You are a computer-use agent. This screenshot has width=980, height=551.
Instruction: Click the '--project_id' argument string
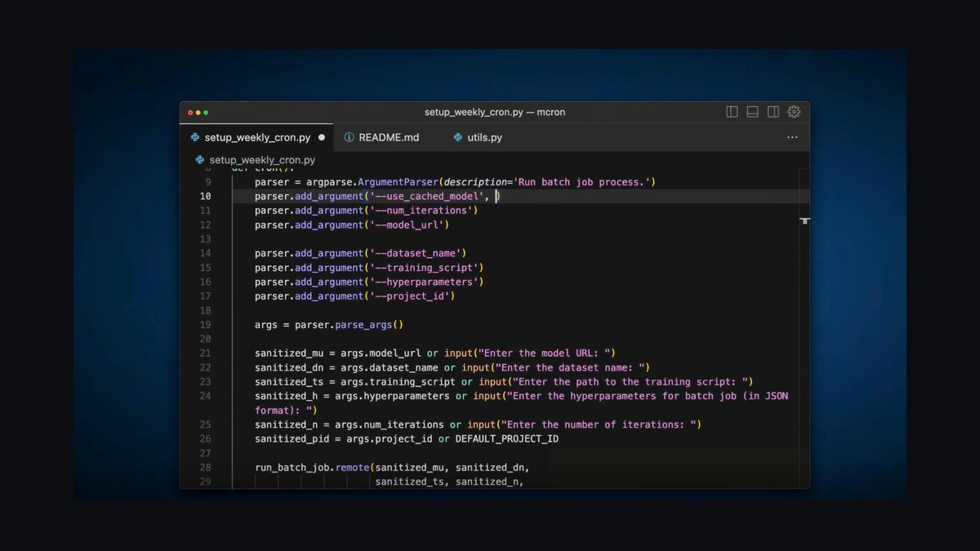(x=409, y=296)
